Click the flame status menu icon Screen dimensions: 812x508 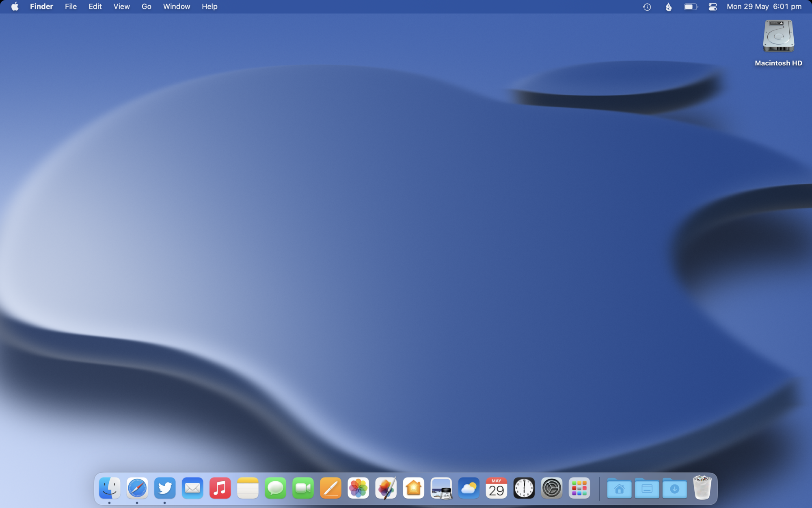tap(669, 7)
